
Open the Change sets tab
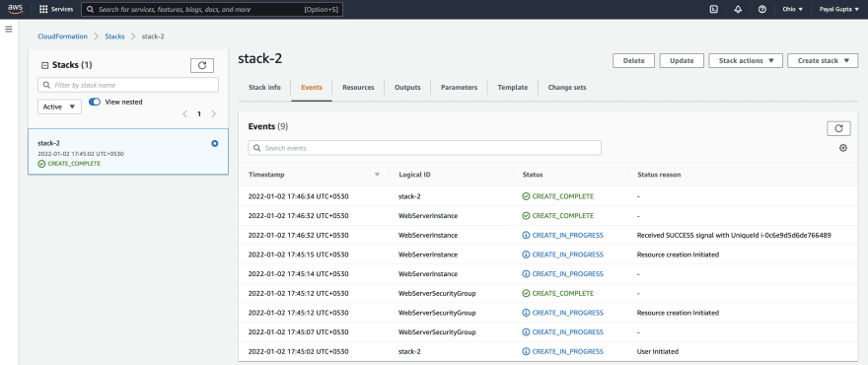567,88
